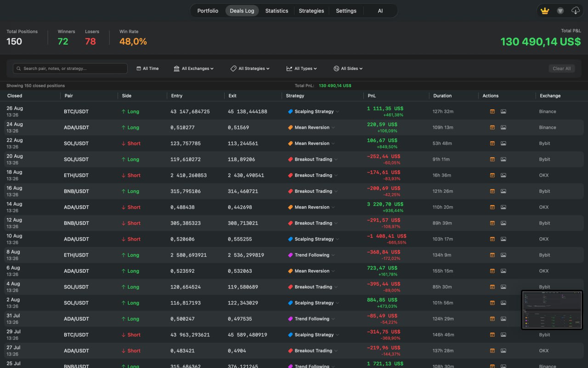Click the cloud download icon

point(575,11)
